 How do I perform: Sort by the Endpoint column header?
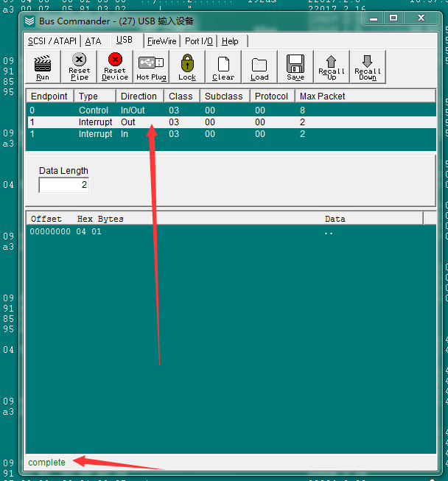coord(50,96)
